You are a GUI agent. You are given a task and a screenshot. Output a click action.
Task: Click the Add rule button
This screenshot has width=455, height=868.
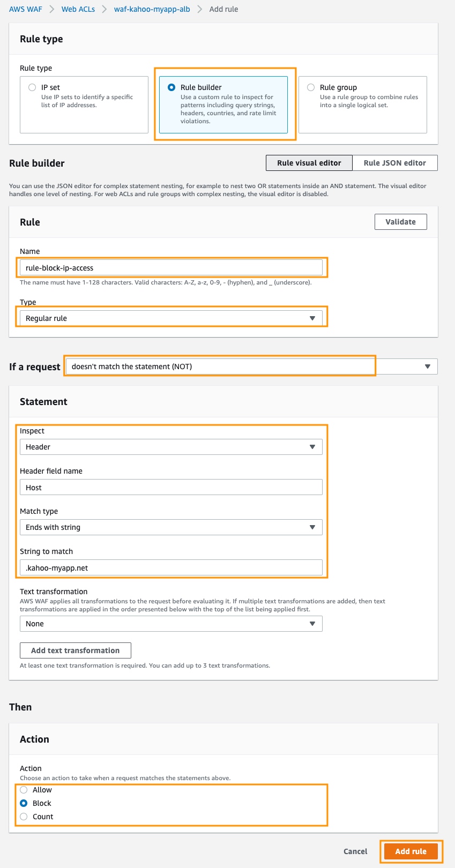[411, 851]
